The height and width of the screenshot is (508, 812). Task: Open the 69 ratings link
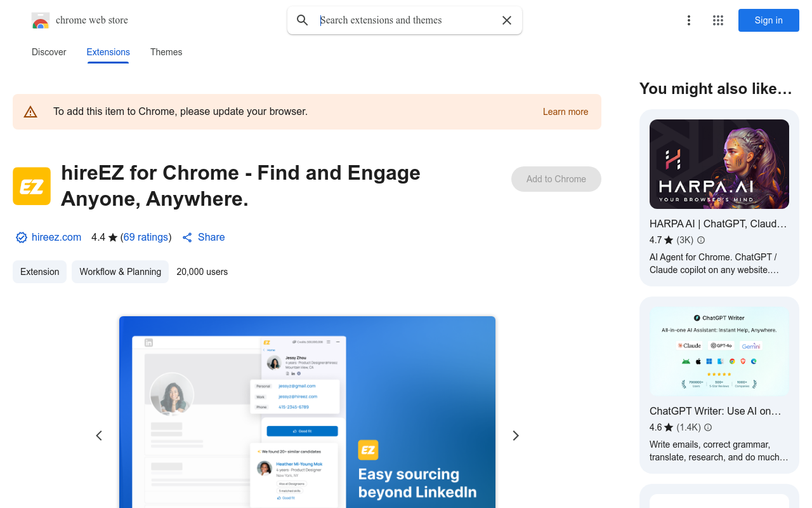[146, 237]
